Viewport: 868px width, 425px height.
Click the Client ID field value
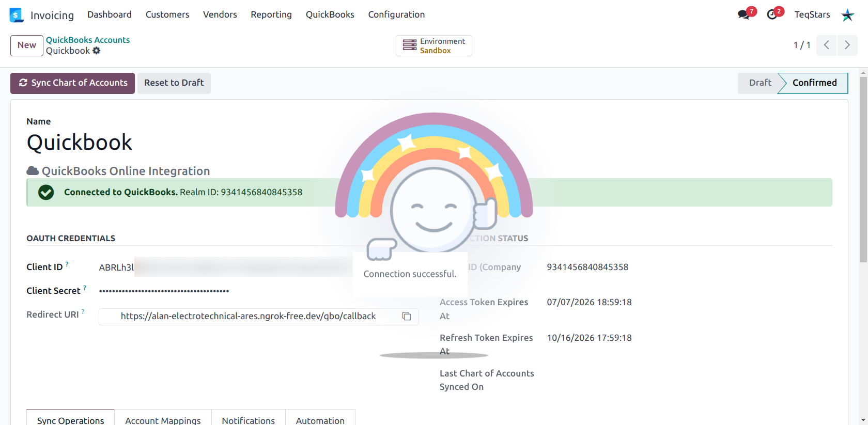click(x=226, y=267)
